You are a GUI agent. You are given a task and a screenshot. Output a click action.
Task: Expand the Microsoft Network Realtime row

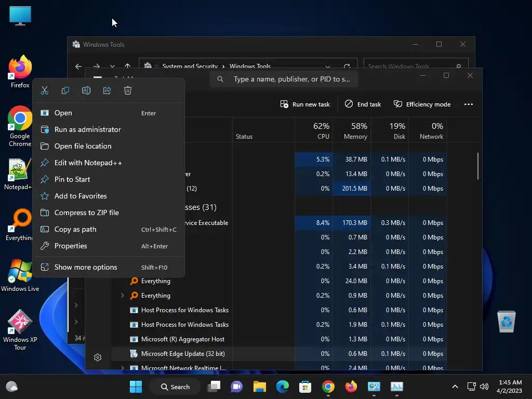[x=122, y=368]
